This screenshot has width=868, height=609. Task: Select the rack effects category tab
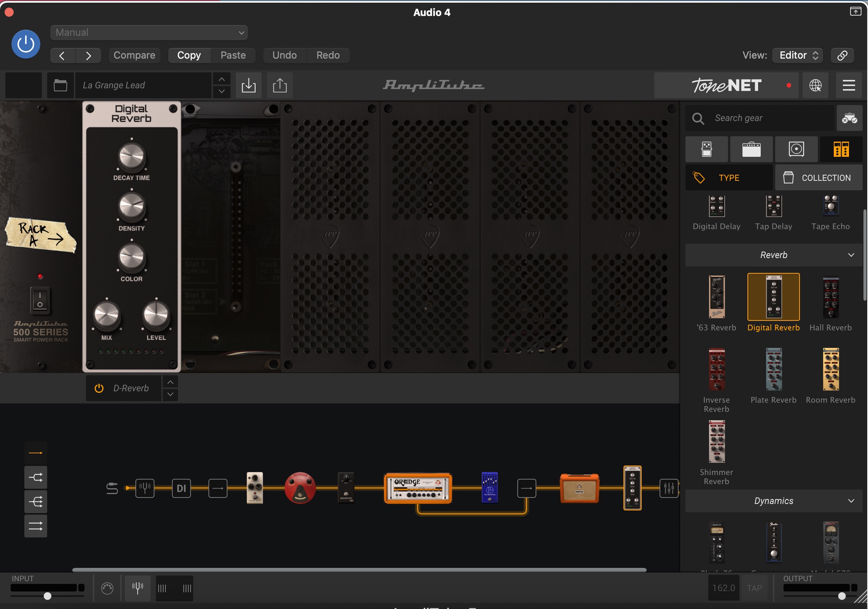(x=841, y=149)
